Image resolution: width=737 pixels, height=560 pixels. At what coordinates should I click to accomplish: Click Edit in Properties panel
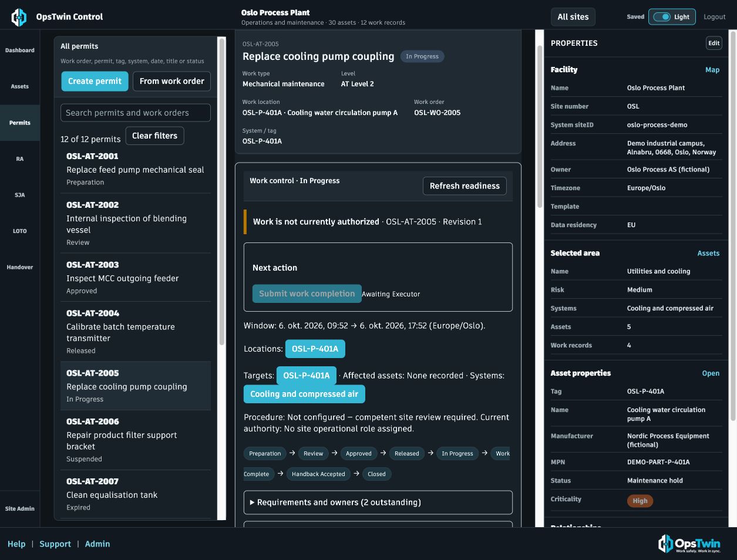pos(714,43)
